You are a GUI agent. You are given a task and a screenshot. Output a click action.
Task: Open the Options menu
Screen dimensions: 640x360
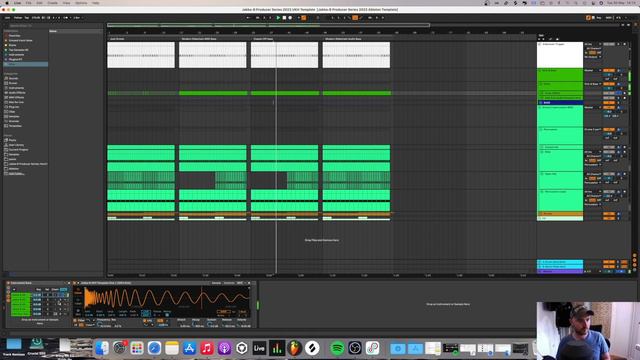click(x=81, y=3)
